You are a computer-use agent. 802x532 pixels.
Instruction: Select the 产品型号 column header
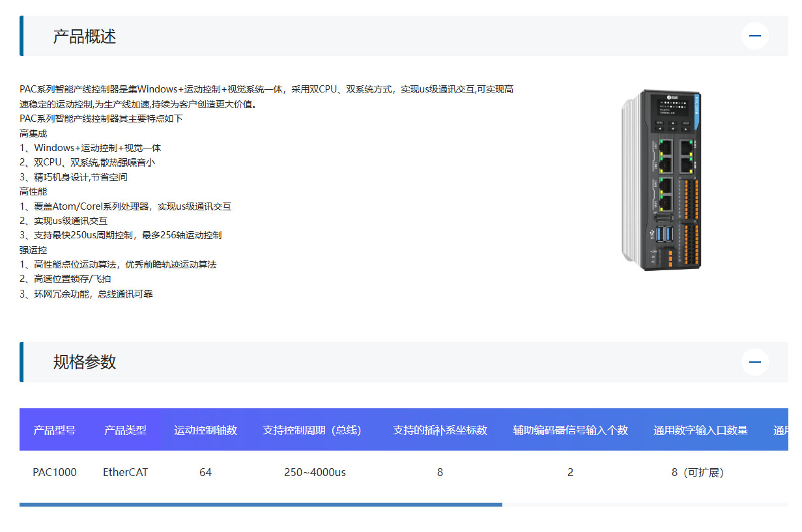pyautogui.click(x=54, y=430)
